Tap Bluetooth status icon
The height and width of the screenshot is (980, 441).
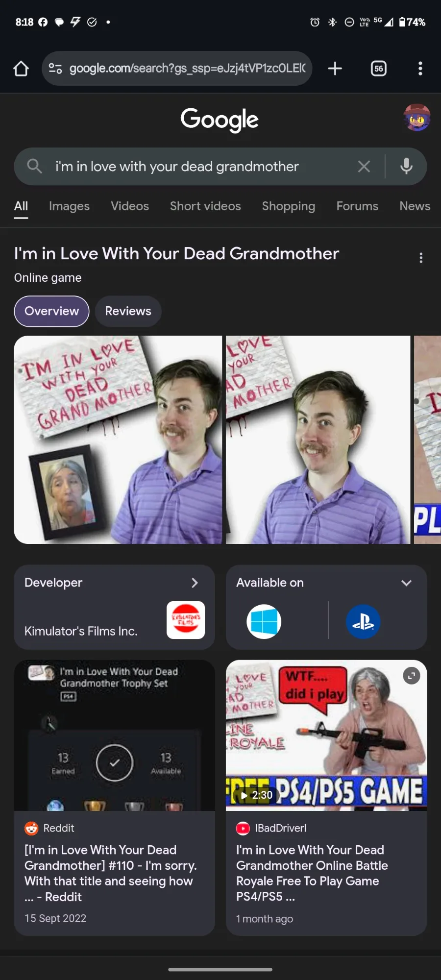332,22
